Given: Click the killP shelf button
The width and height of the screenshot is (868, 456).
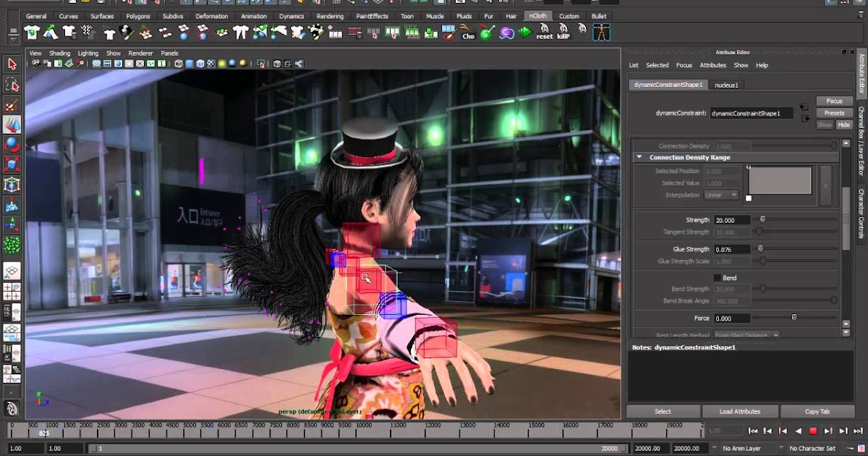Looking at the screenshot, I should (563, 32).
